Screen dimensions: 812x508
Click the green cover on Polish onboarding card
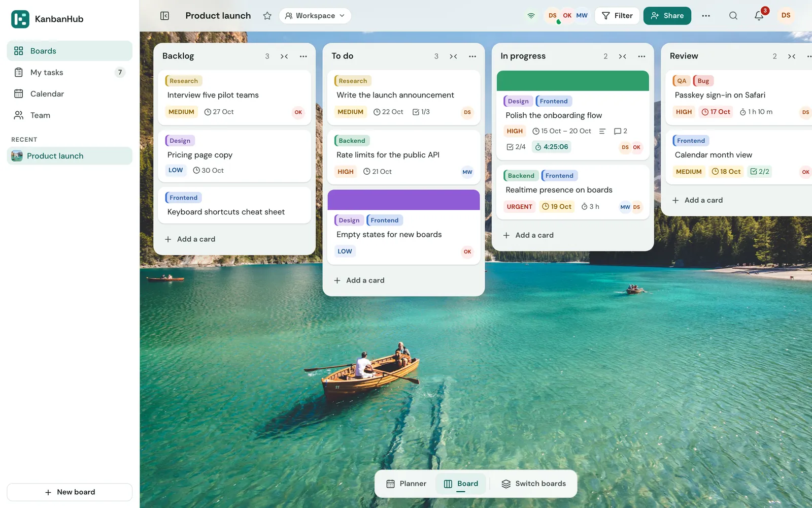pos(572,81)
